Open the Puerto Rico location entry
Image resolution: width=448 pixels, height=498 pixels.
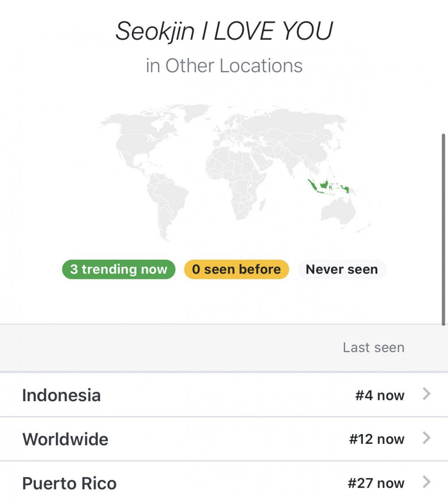(224, 480)
